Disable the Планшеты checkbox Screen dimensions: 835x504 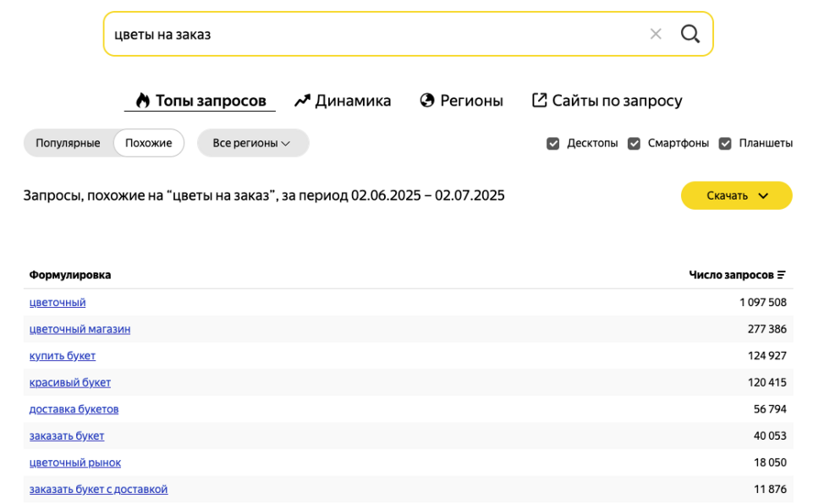(x=725, y=143)
